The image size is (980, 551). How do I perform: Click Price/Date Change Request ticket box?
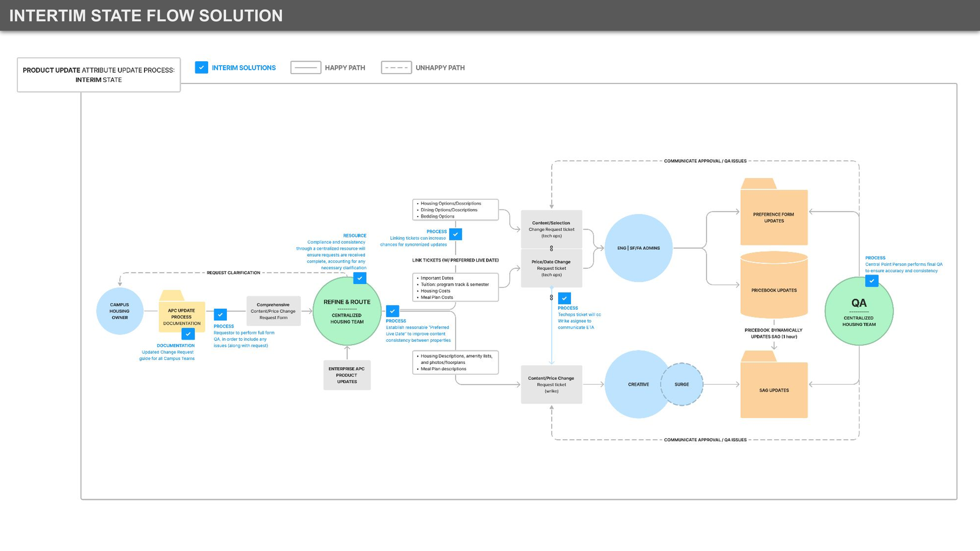552,268
